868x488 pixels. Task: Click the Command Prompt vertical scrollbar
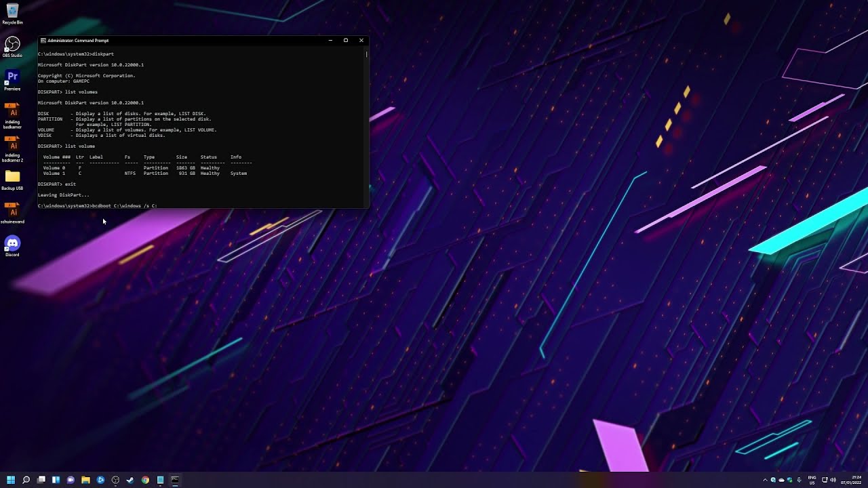pos(367,127)
